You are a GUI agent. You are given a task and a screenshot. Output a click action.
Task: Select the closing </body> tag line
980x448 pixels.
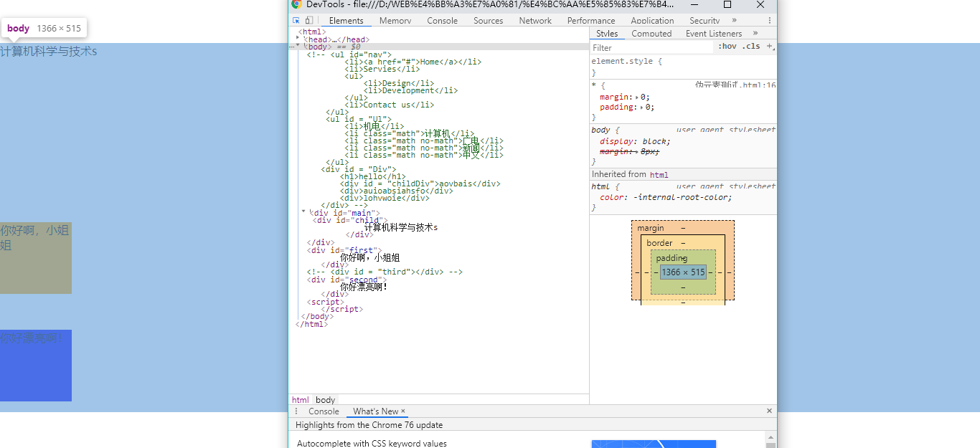click(318, 316)
